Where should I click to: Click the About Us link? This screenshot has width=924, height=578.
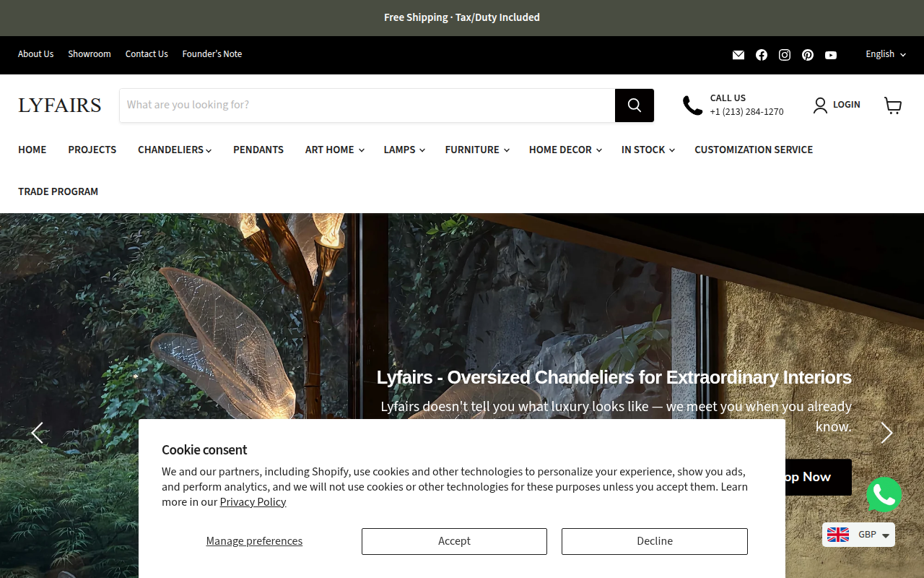click(x=36, y=54)
